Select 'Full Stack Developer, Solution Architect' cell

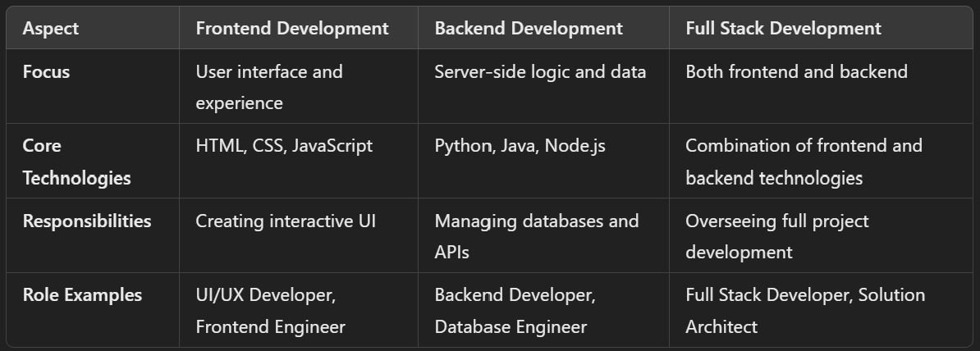pyautogui.click(x=804, y=311)
